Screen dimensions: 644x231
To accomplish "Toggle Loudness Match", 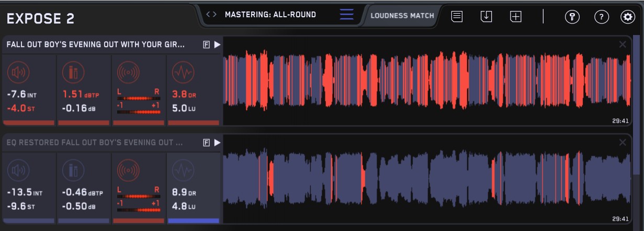I will pos(402,15).
